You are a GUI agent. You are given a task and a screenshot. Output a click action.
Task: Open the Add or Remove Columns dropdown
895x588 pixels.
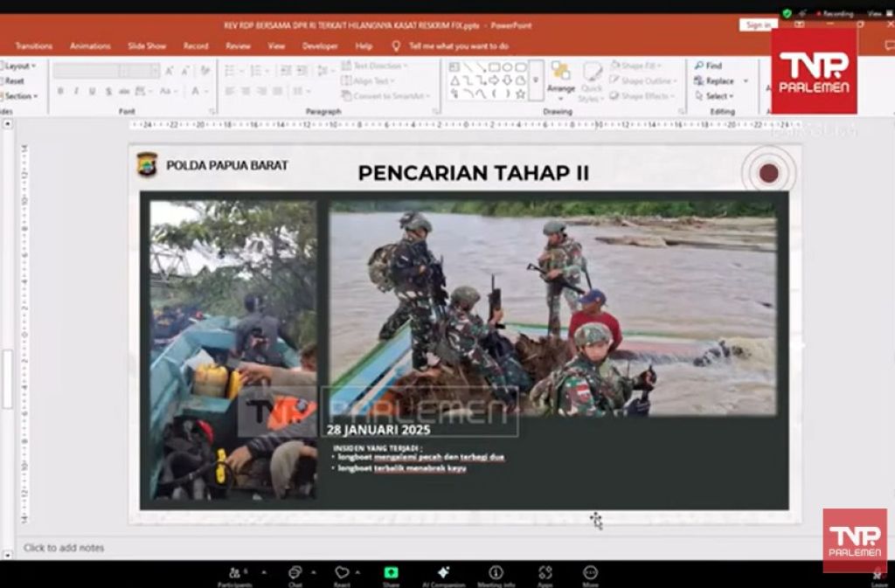click(301, 91)
